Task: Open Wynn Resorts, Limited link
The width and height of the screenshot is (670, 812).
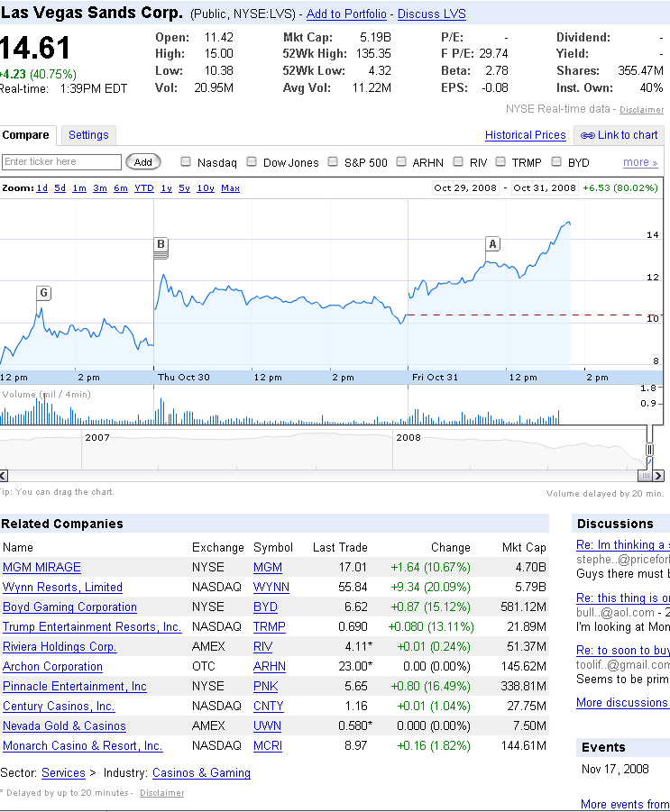Action: [63, 588]
